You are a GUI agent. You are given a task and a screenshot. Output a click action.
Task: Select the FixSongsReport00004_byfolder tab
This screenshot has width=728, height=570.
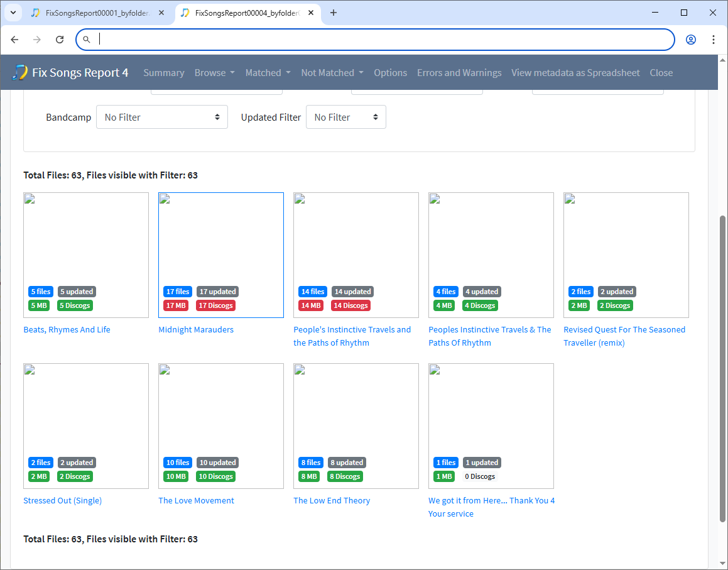(x=247, y=13)
